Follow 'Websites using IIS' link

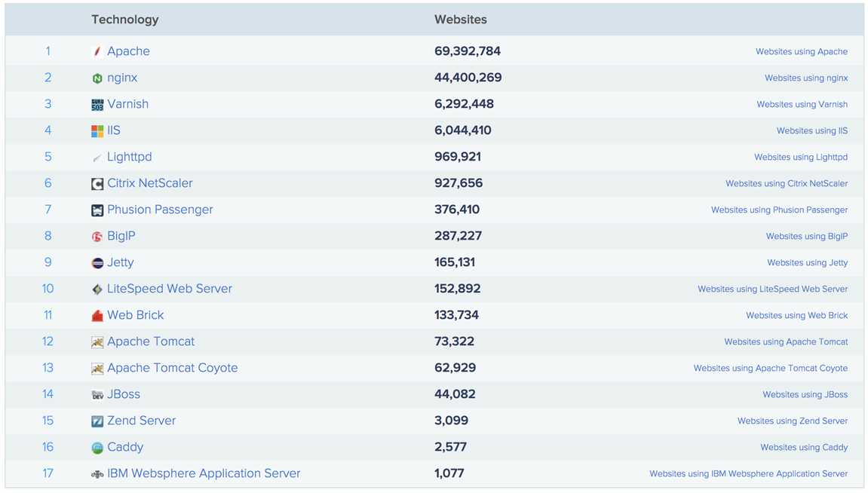(x=812, y=130)
